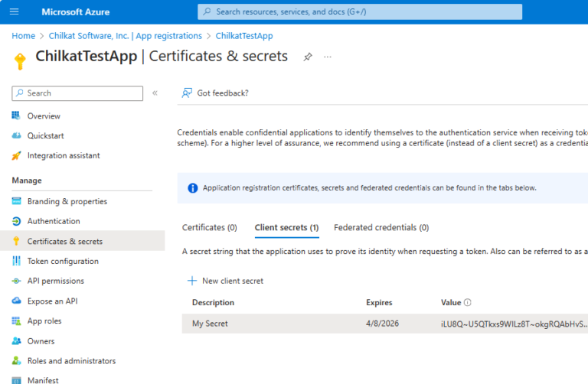Collapse the left sidebar with double chevron
This screenshot has height=384, width=588.
[x=155, y=93]
